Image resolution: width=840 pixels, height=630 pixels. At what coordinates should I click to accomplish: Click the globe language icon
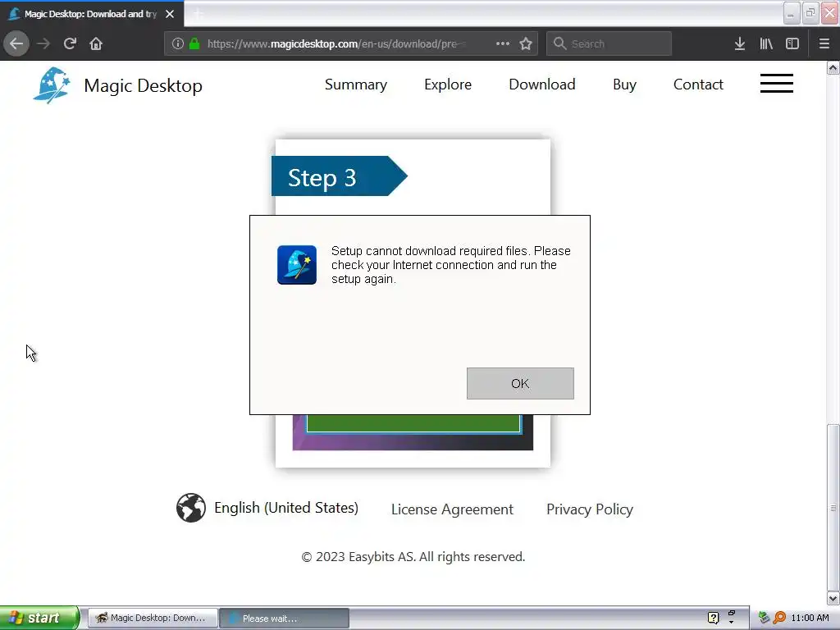pos(190,507)
